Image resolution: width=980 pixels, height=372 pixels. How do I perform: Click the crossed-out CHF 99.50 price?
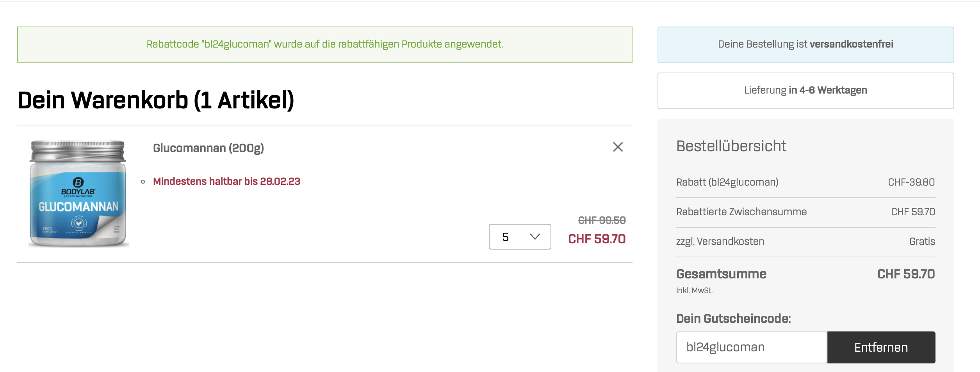click(602, 220)
